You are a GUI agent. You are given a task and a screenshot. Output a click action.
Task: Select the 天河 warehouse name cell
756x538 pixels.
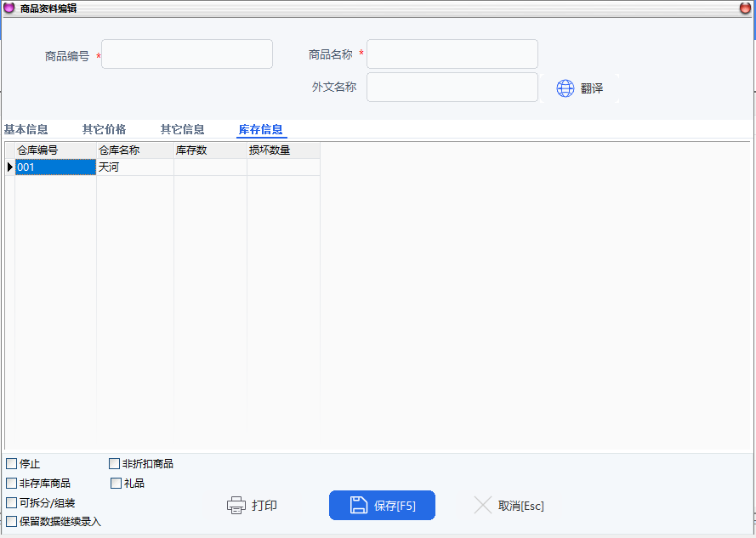(x=134, y=167)
